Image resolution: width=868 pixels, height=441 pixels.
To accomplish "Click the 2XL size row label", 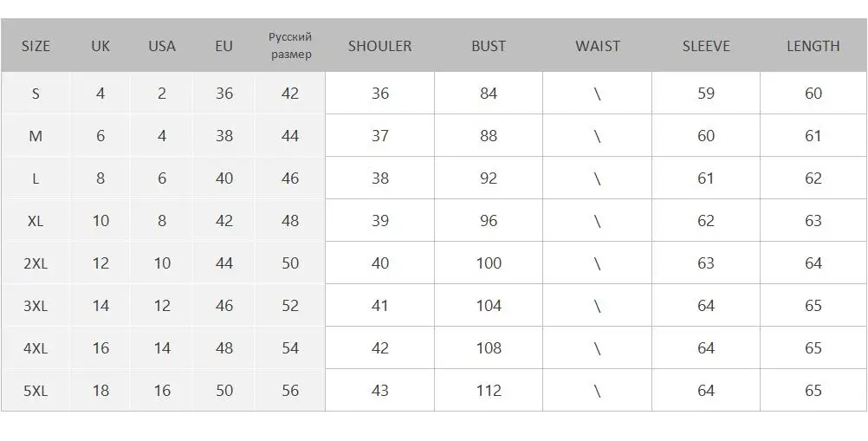I will [x=36, y=263].
